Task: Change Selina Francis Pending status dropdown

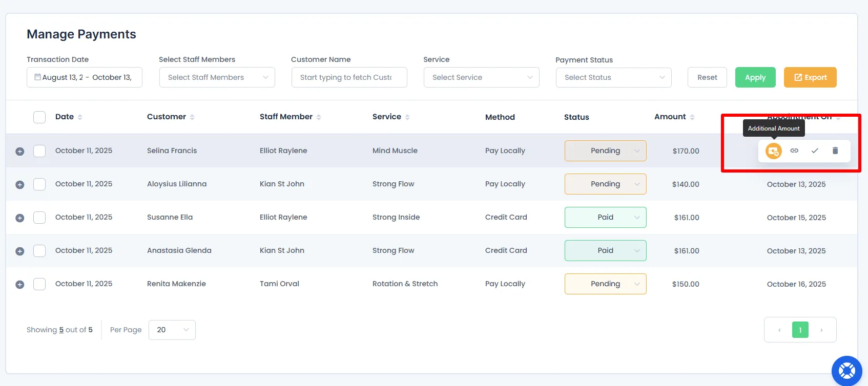Action: tap(606, 151)
